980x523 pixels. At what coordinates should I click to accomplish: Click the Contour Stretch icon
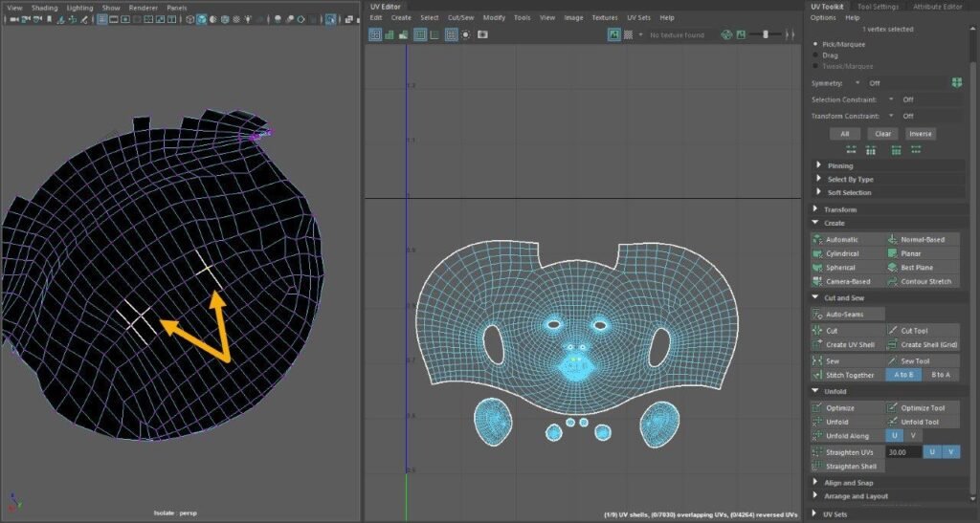[x=892, y=281]
